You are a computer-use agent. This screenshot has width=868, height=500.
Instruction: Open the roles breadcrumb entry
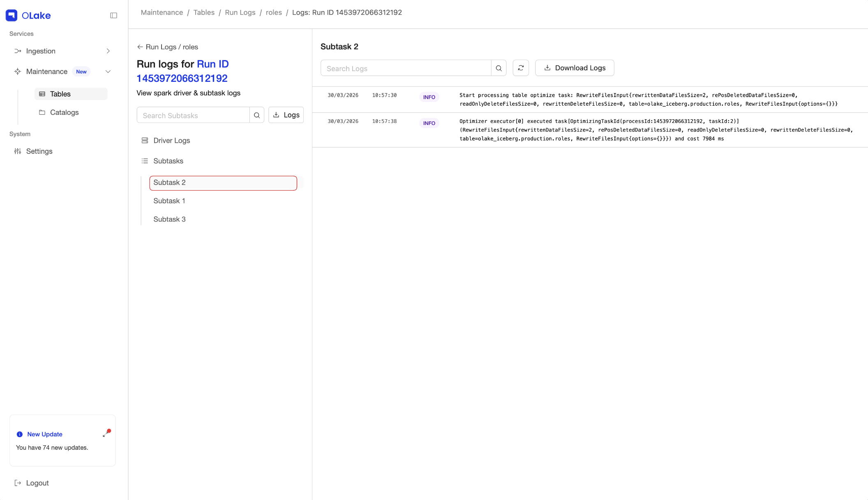click(274, 12)
